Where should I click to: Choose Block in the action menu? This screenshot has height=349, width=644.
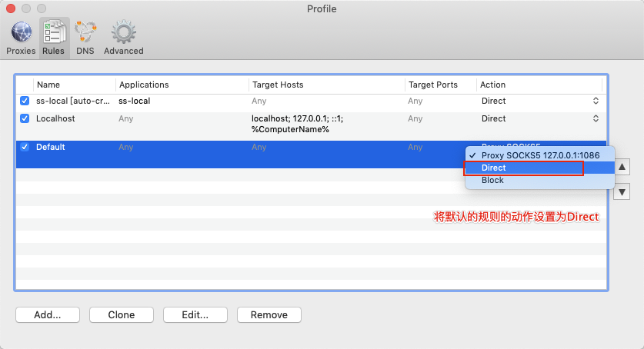pos(539,180)
